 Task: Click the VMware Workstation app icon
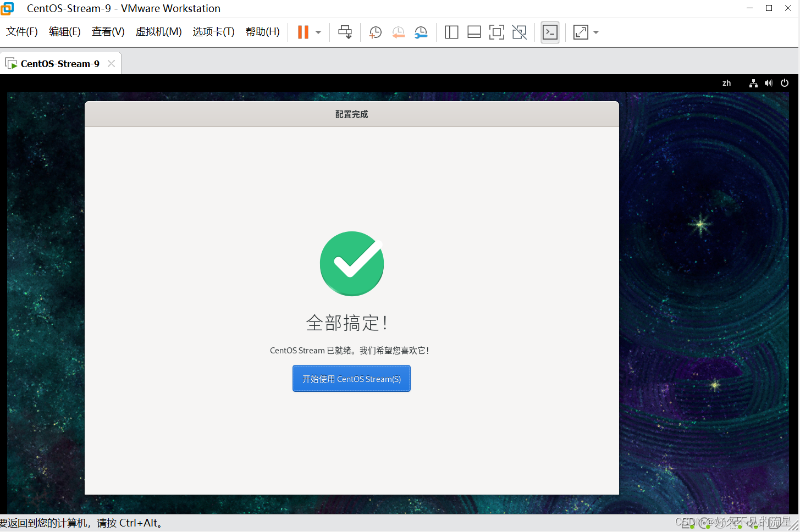click(7, 8)
